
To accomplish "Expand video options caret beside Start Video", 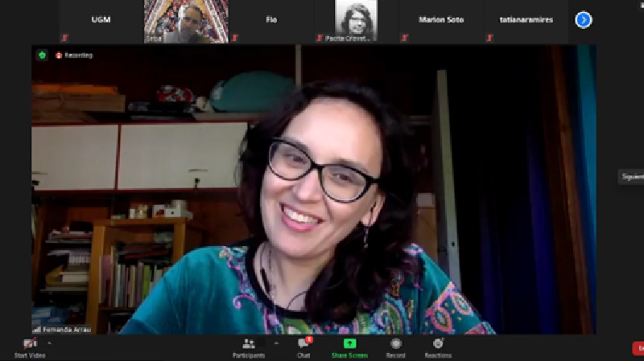I will [49, 343].
